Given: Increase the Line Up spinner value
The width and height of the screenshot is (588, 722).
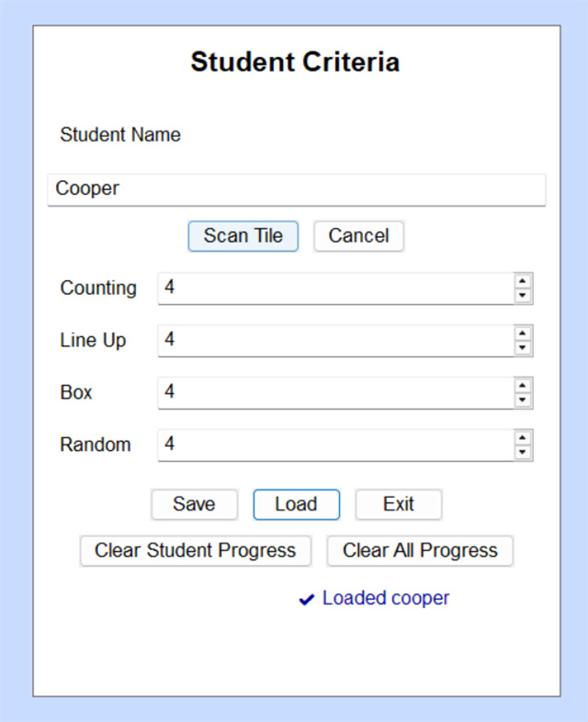Looking at the screenshot, I should pos(523,333).
